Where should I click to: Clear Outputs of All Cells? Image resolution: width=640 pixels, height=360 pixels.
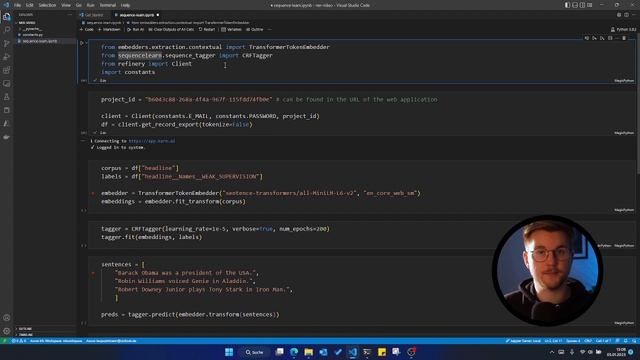(x=171, y=29)
